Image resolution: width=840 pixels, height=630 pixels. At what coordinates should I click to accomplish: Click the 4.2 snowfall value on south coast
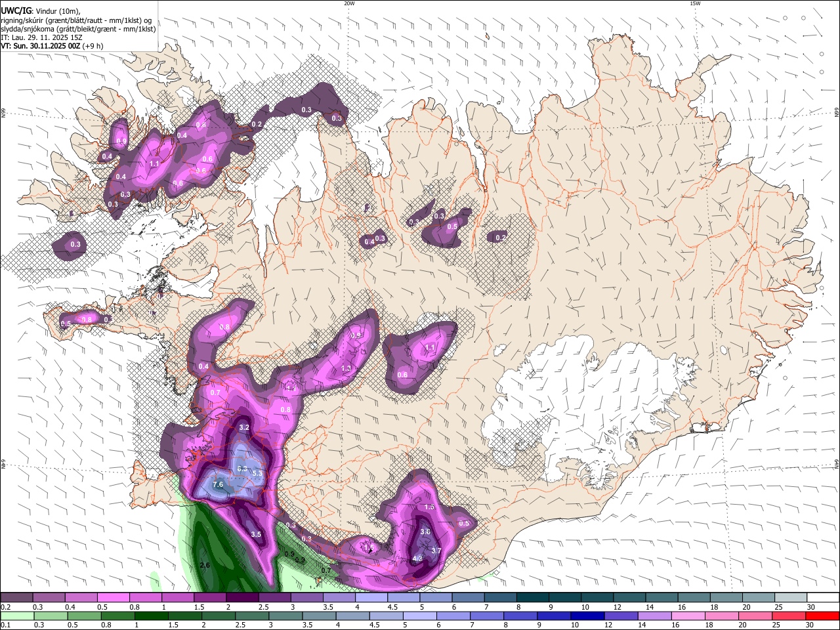click(417, 558)
